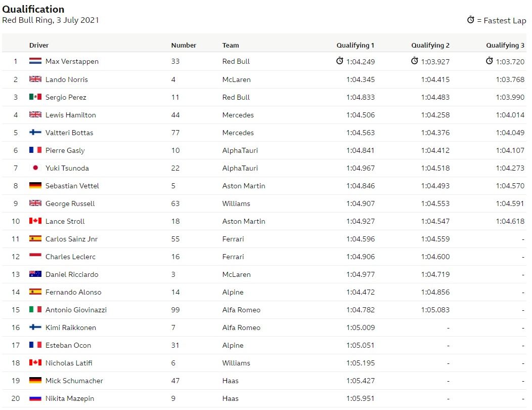This screenshot has width=532, height=410.
Task: Click Japan flag icon beside Yuki Tsunoda
Action: [35, 168]
